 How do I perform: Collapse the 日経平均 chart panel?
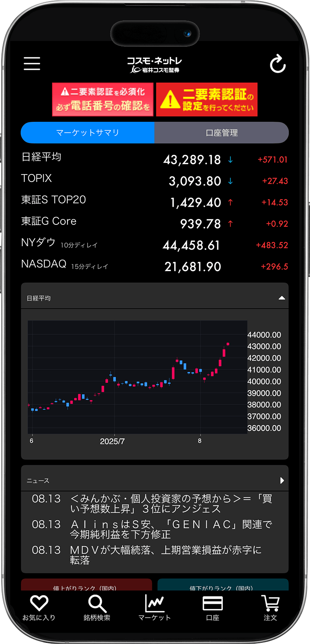pyautogui.click(x=282, y=298)
